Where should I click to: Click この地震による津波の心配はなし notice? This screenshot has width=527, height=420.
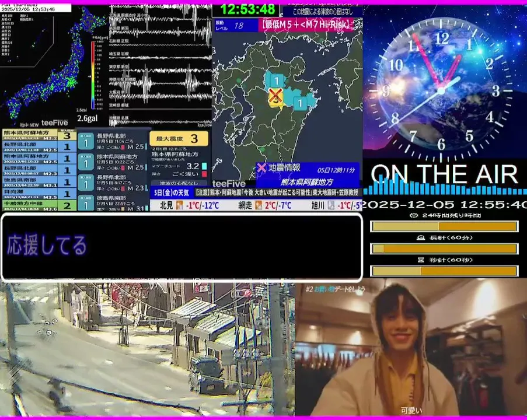point(322,12)
